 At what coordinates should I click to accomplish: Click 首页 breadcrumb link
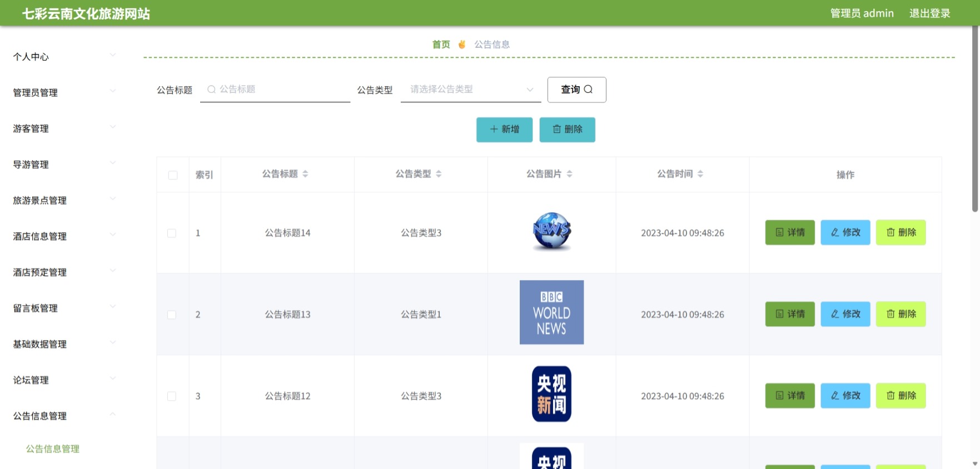441,44
